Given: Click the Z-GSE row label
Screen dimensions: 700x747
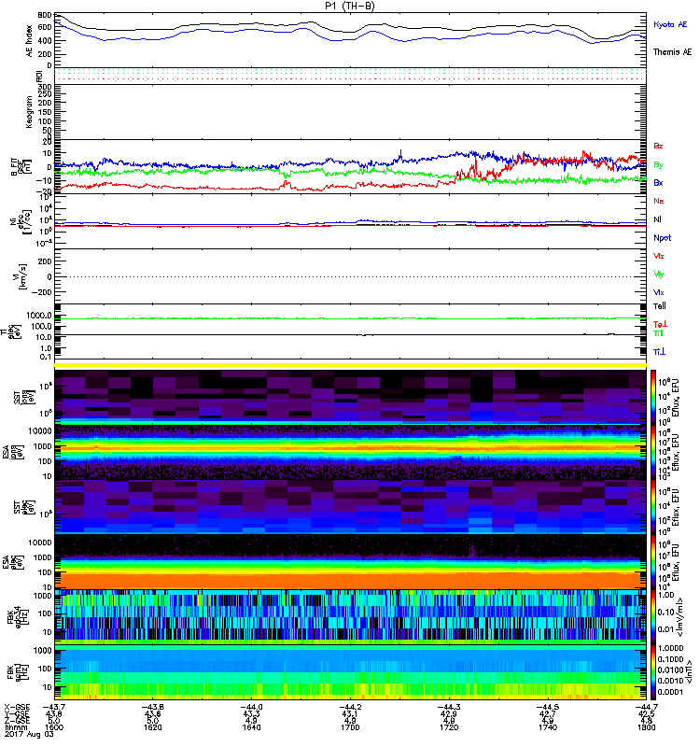Looking at the screenshot, I should (x=17, y=720).
